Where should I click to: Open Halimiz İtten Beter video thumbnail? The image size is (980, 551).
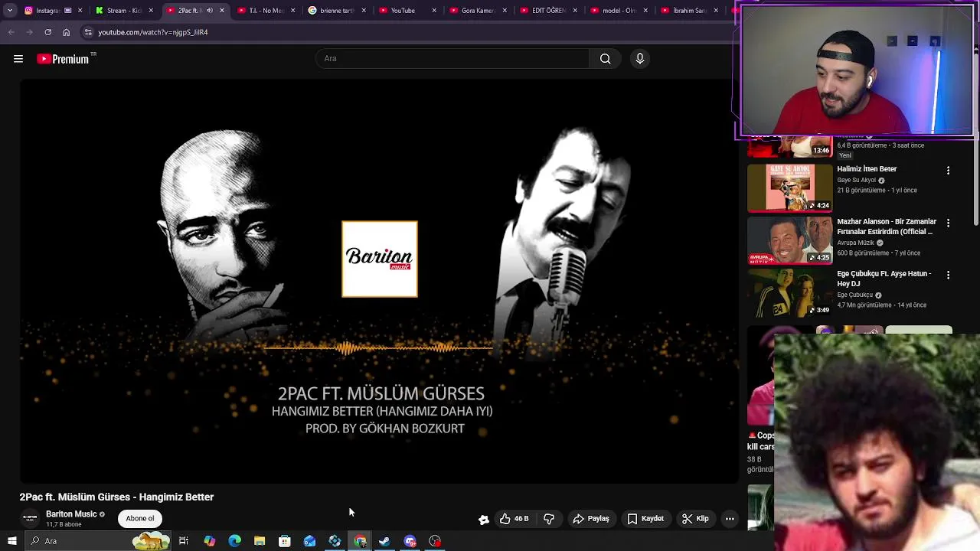click(x=789, y=187)
